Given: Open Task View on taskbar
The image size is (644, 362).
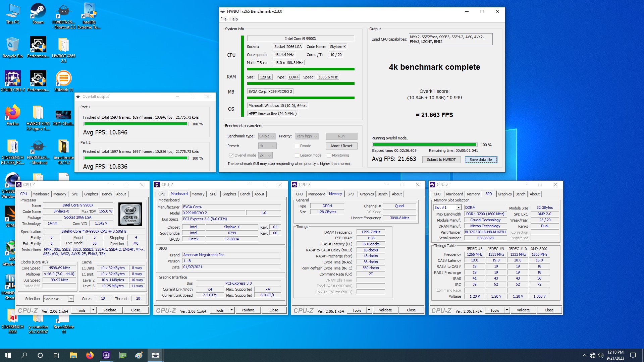Looking at the screenshot, I should pyautogui.click(x=56, y=355).
